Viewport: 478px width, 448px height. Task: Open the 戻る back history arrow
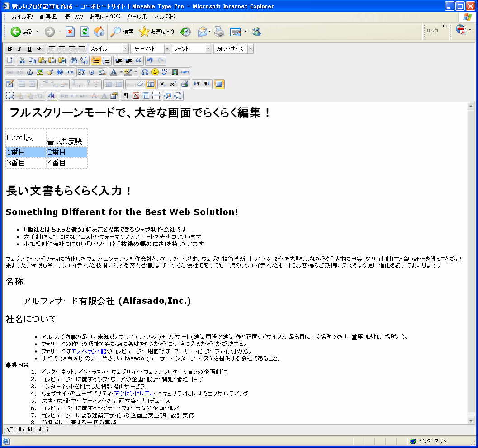pyautogui.click(x=38, y=31)
